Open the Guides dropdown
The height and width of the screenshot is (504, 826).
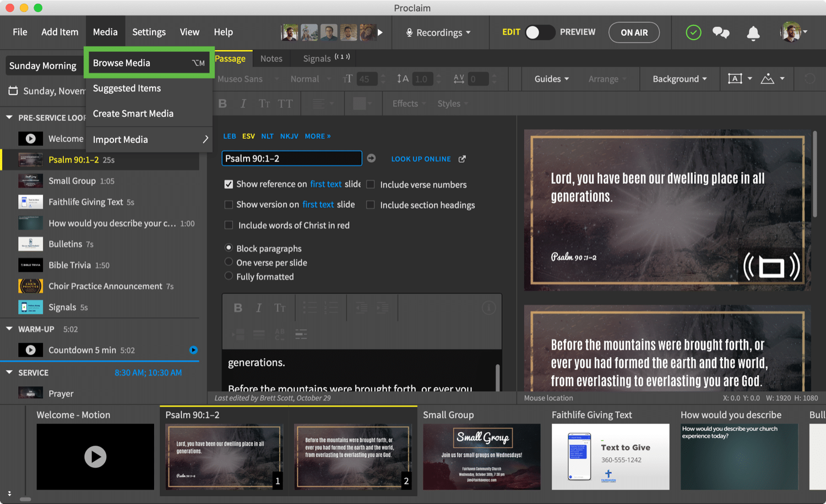point(552,79)
